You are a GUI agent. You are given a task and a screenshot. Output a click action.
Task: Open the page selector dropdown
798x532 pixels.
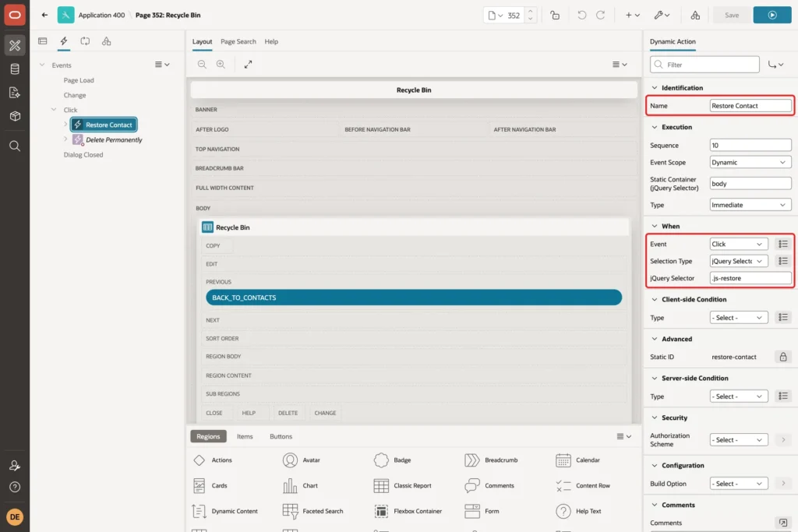tap(496, 16)
